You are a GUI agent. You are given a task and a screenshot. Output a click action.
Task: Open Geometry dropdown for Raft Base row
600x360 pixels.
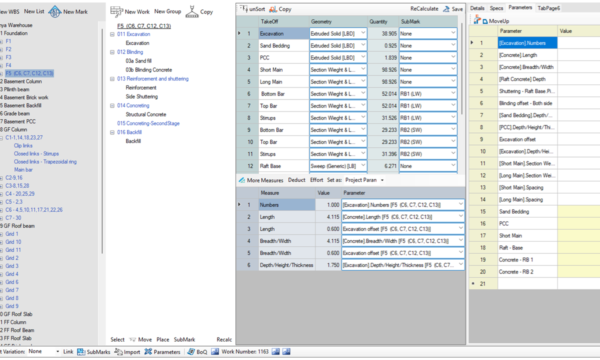pos(363,166)
